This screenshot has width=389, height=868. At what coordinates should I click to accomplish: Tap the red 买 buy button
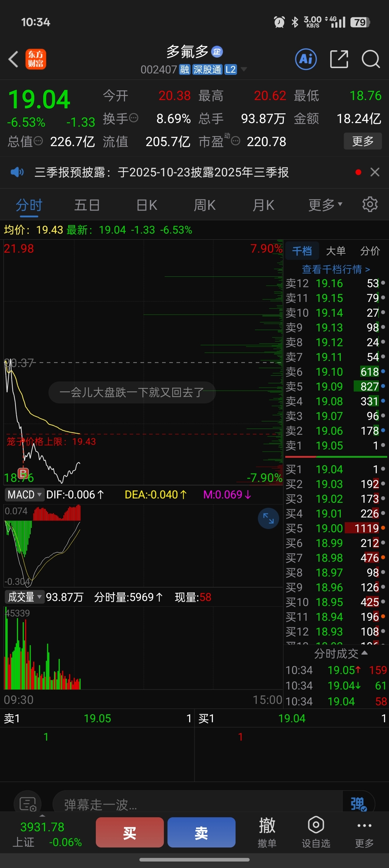[x=130, y=832]
